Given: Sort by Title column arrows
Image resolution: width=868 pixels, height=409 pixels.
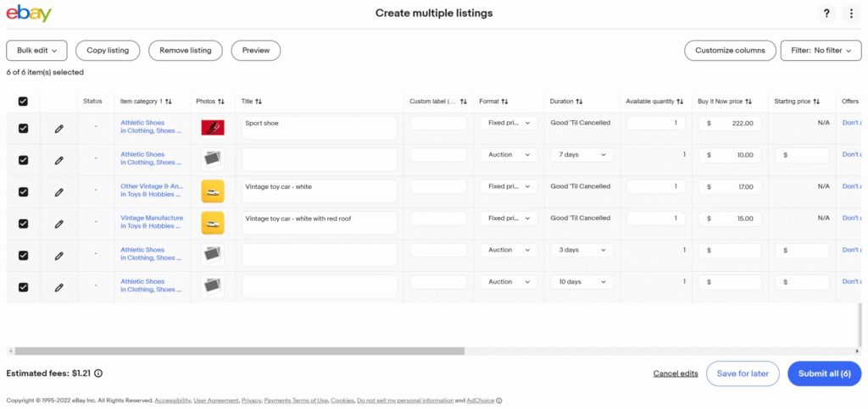Looking at the screenshot, I should tap(259, 102).
